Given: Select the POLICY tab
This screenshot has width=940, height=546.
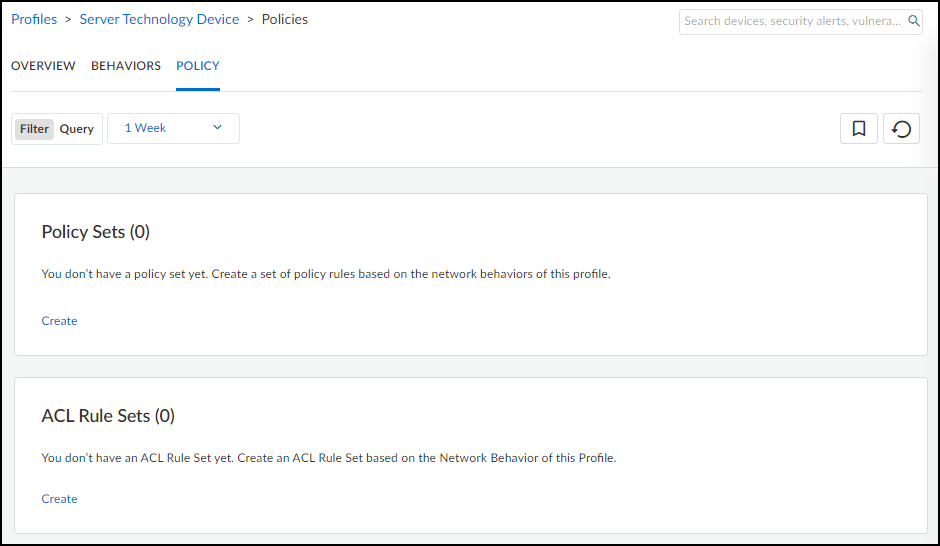Looking at the screenshot, I should [198, 66].
